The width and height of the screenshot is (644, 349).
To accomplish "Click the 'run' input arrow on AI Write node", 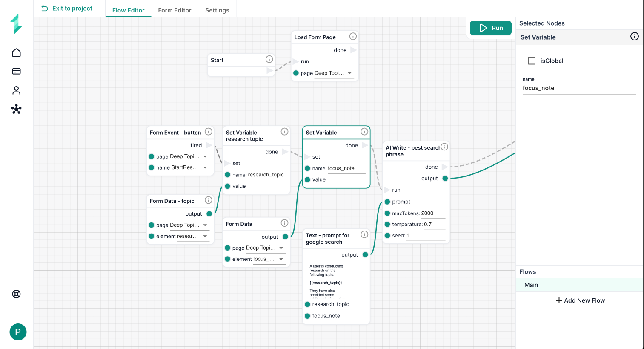I will (x=387, y=190).
